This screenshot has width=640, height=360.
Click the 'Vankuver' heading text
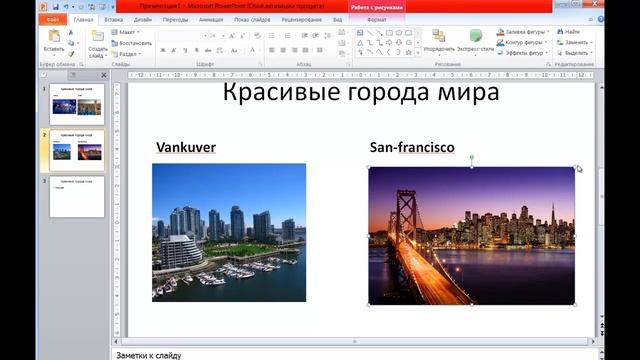186,147
